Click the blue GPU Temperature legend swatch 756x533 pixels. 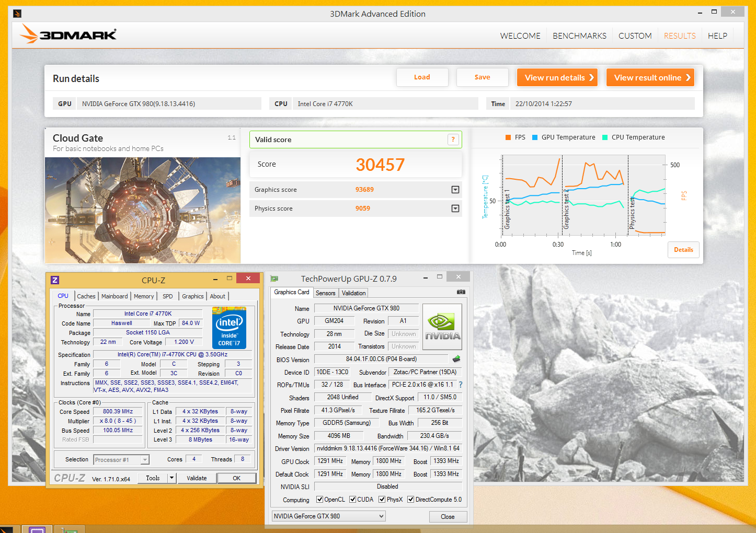[x=535, y=137]
